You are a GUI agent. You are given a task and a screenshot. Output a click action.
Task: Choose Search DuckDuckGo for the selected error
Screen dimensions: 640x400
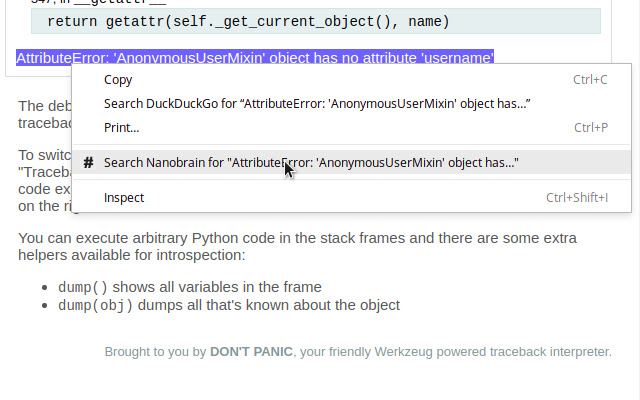tap(316, 104)
